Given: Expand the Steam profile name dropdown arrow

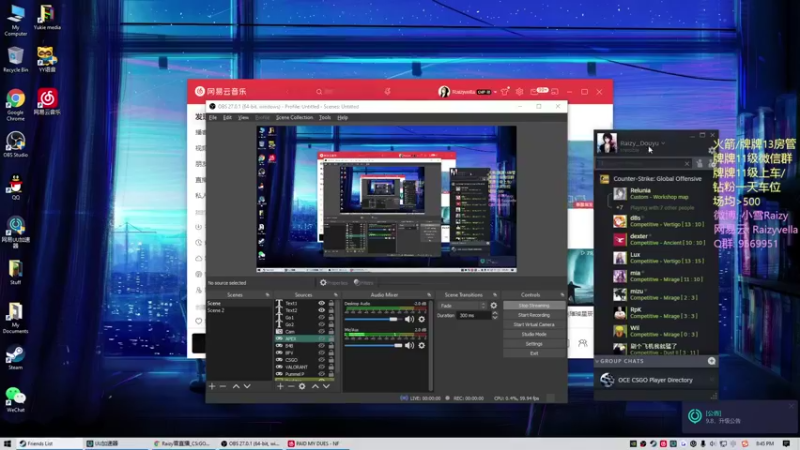Looking at the screenshot, I should pos(663,143).
